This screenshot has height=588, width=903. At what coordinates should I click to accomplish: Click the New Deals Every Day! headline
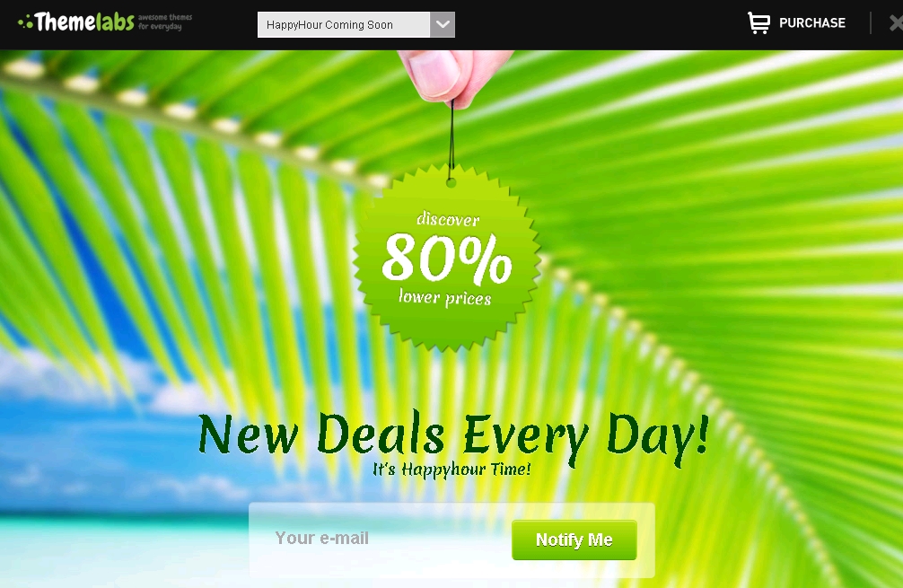point(453,436)
